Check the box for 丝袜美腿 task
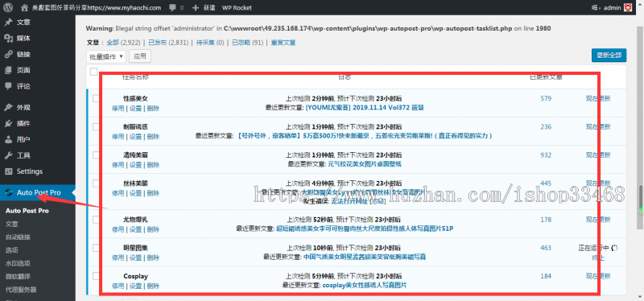 point(96,183)
